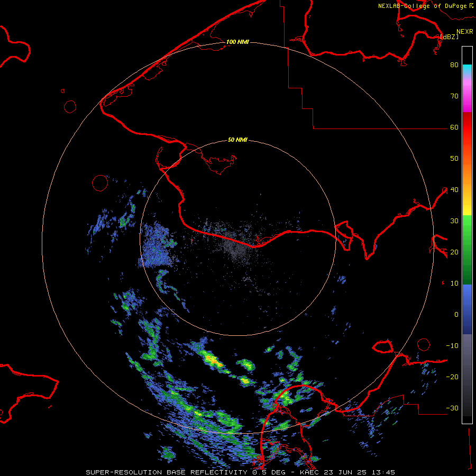Click the blue segment of the reflectivity color bar

point(467,309)
